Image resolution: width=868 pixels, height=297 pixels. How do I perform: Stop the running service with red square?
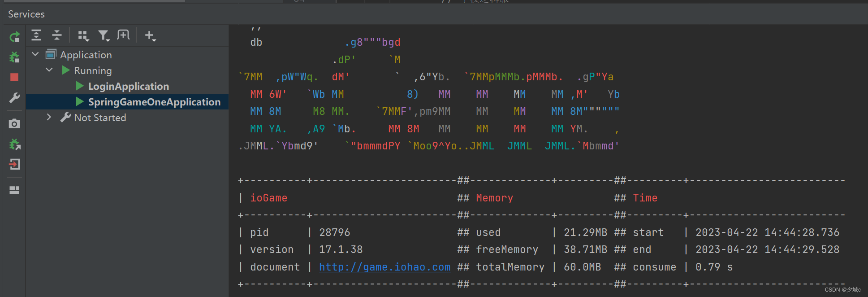(x=14, y=77)
